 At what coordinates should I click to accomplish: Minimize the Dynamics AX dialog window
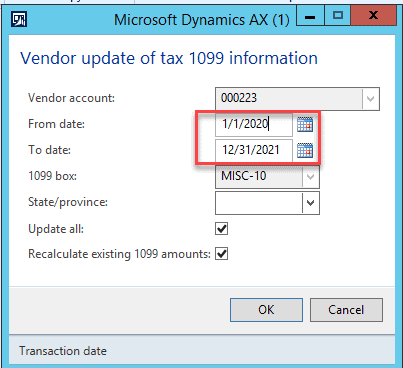[x=310, y=16]
